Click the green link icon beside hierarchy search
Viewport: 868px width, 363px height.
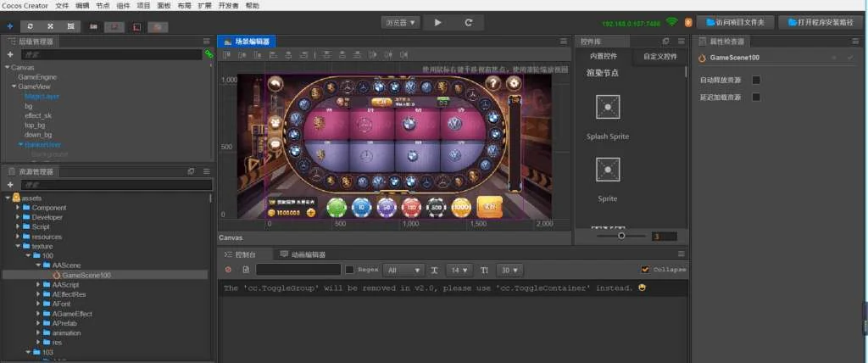209,54
